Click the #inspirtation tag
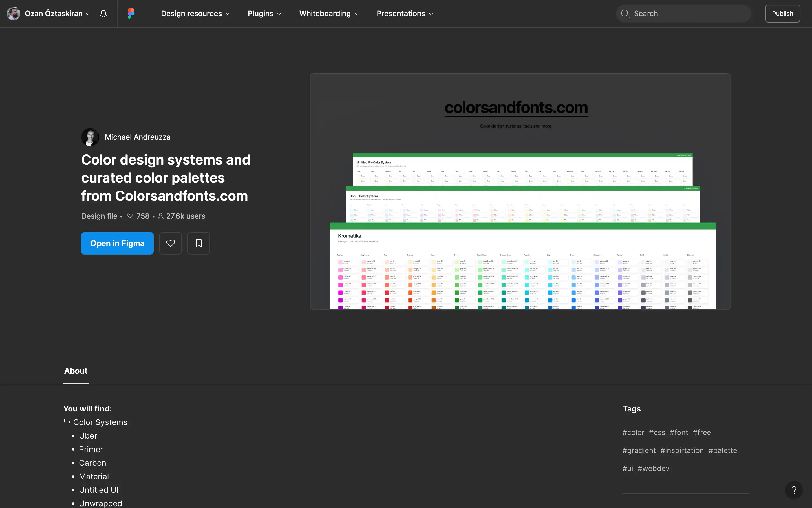The height and width of the screenshot is (508, 812). coord(682,450)
